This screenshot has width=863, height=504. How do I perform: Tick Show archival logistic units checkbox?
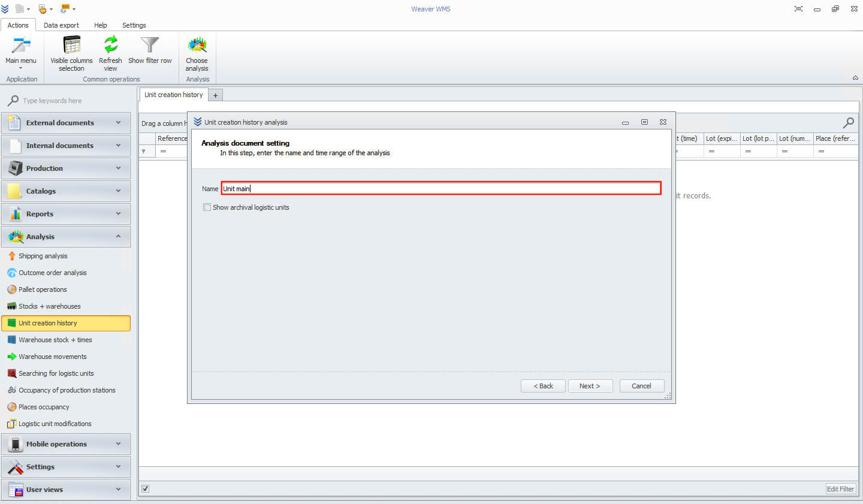pyautogui.click(x=207, y=207)
